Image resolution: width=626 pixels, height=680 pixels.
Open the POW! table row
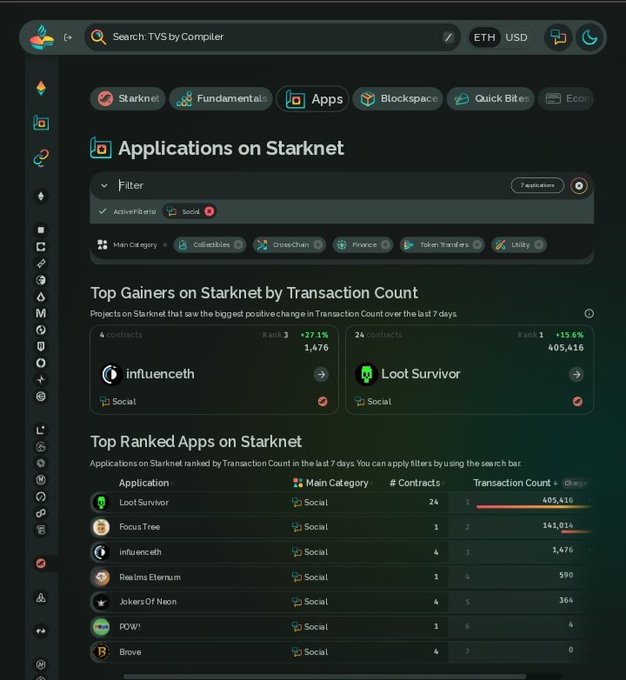342,627
